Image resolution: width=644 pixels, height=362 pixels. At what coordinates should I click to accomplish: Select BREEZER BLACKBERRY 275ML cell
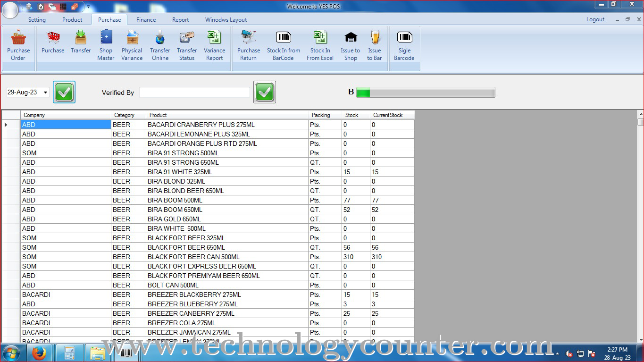(227, 295)
